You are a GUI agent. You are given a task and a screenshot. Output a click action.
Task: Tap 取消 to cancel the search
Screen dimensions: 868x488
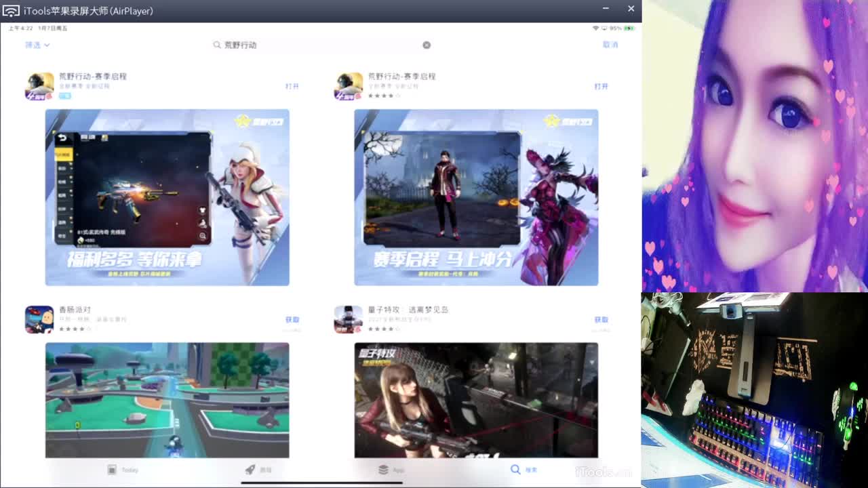(x=610, y=45)
